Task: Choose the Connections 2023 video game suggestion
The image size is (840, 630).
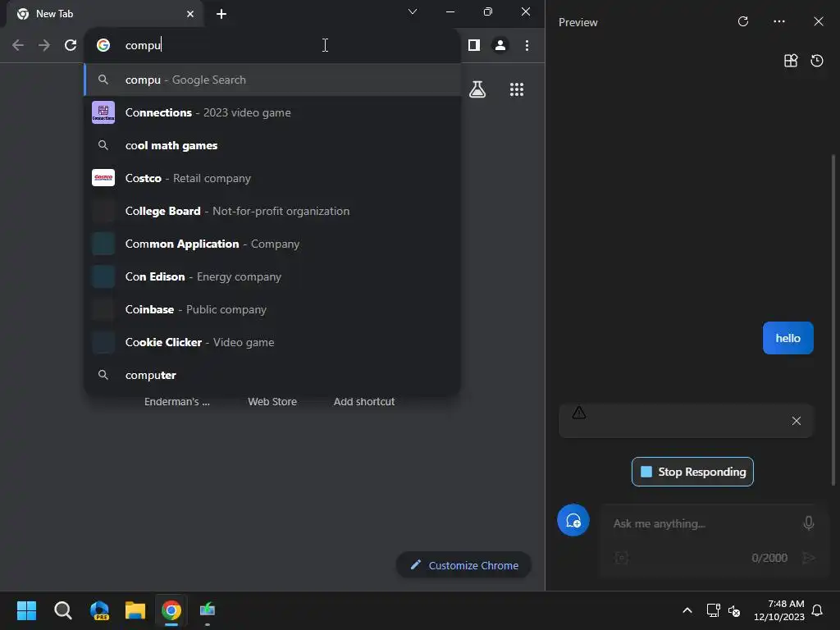Action: tap(272, 112)
